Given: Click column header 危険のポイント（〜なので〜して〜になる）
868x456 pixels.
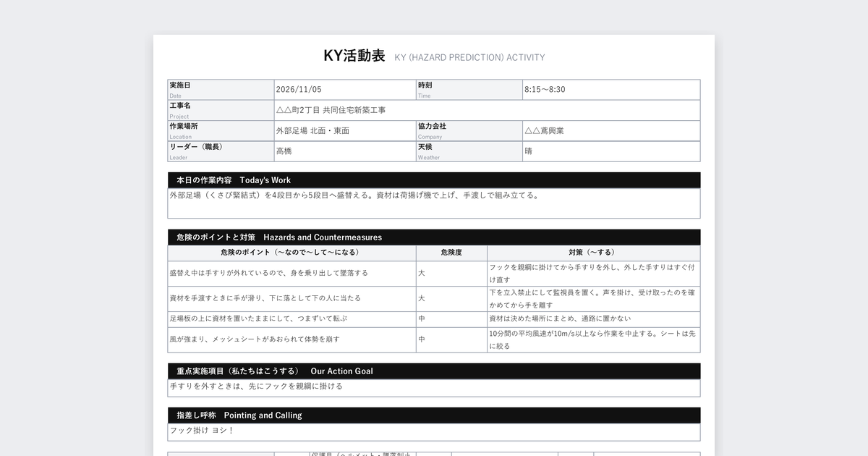Looking at the screenshot, I should point(292,253).
